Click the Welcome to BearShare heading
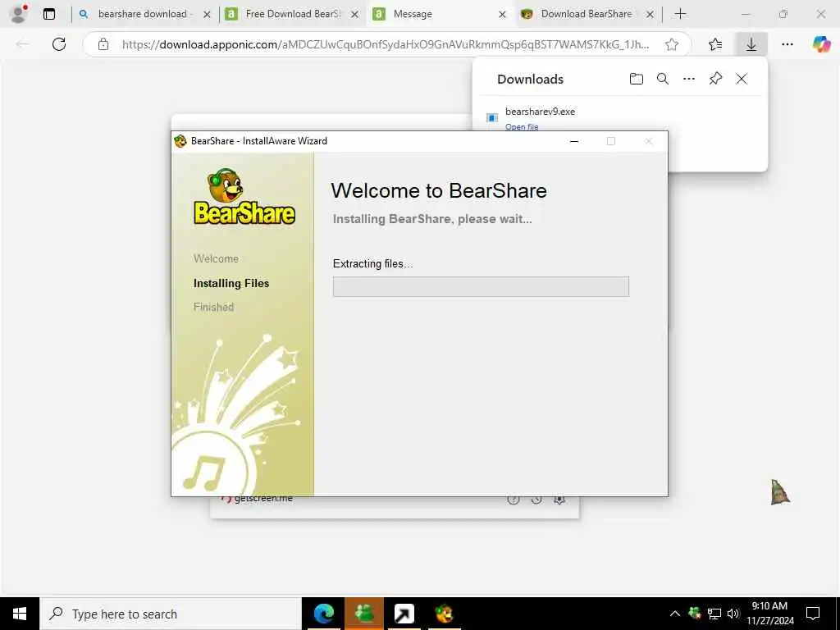 [439, 190]
